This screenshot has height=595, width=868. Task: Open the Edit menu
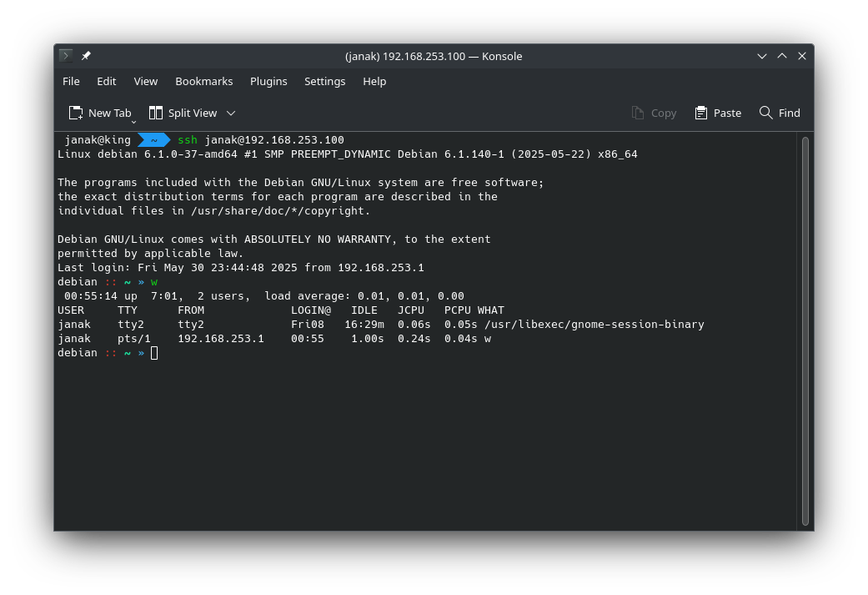pyautogui.click(x=106, y=81)
